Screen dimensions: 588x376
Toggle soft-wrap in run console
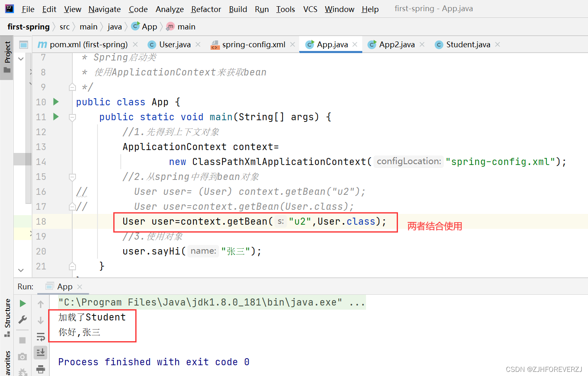pos(41,337)
